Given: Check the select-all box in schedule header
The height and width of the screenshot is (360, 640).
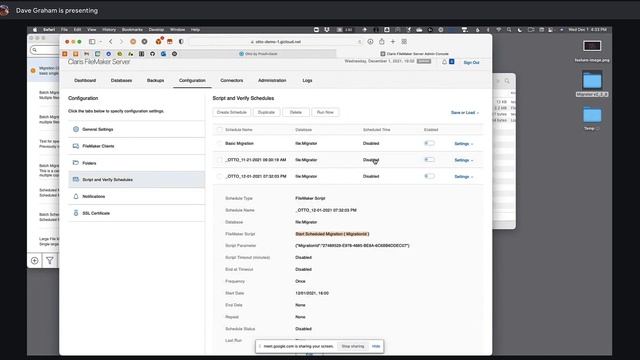Looking at the screenshot, I should [220, 130].
